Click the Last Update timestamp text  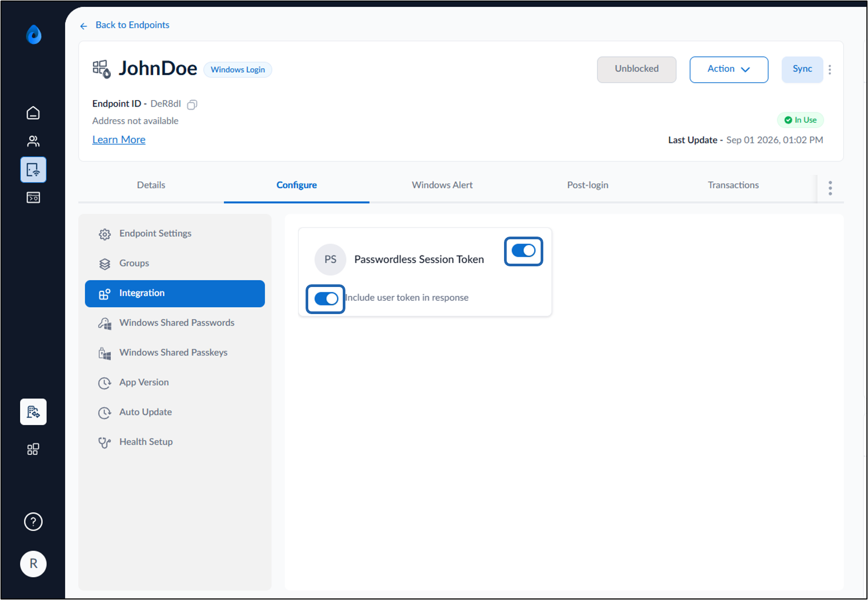click(745, 140)
